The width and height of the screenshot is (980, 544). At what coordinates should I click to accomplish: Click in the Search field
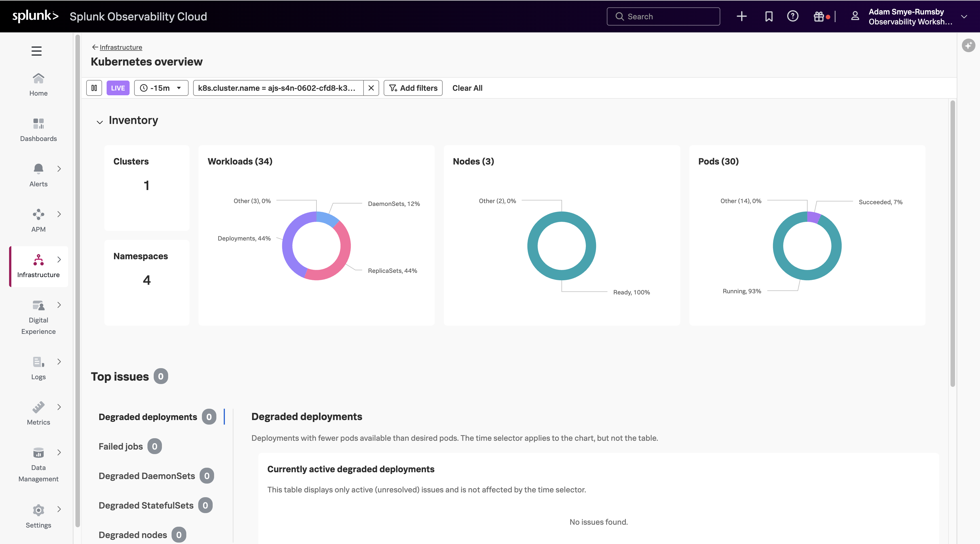pos(663,16)
